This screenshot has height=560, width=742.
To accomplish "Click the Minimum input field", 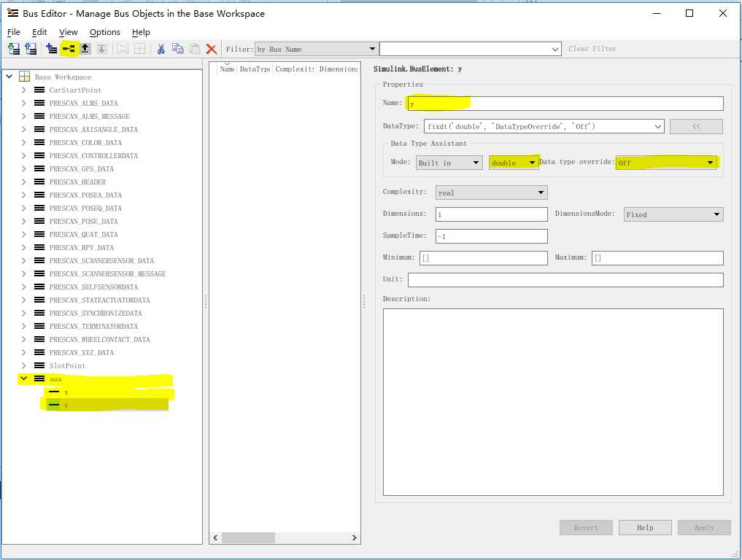I will pos(484,258).
